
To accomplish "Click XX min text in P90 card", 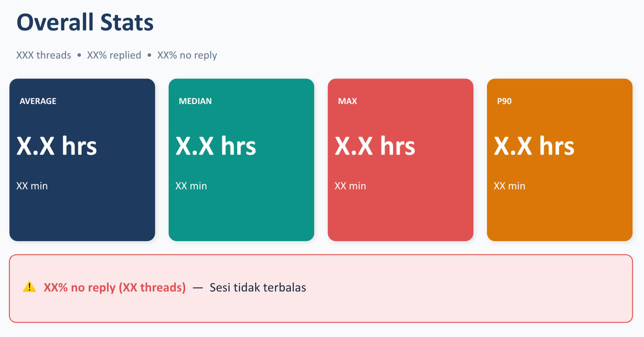I will [509, 186].
